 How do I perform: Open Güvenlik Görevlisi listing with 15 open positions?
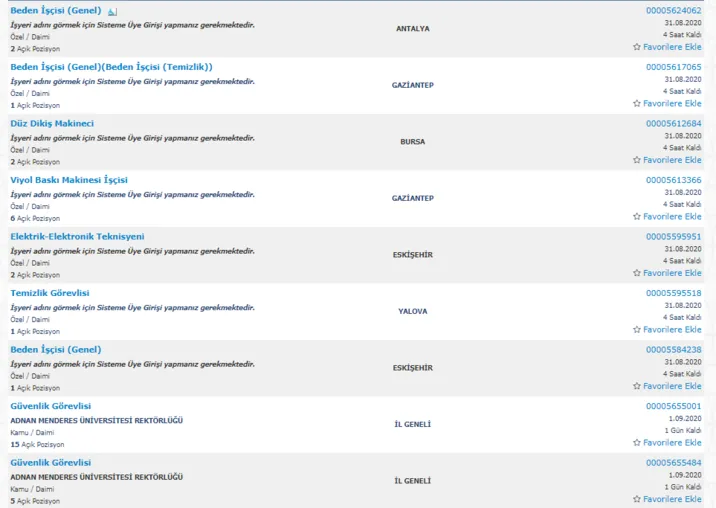[x=50, y=406]
